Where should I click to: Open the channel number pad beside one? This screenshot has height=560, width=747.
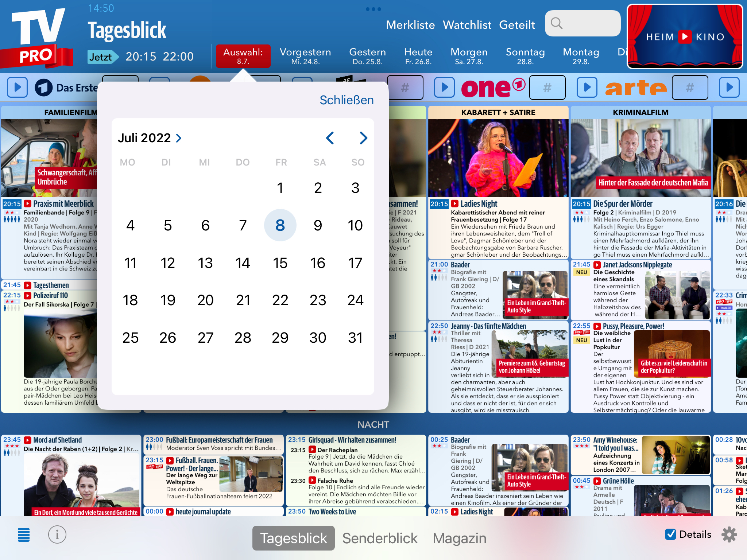(x=547, y=87)
